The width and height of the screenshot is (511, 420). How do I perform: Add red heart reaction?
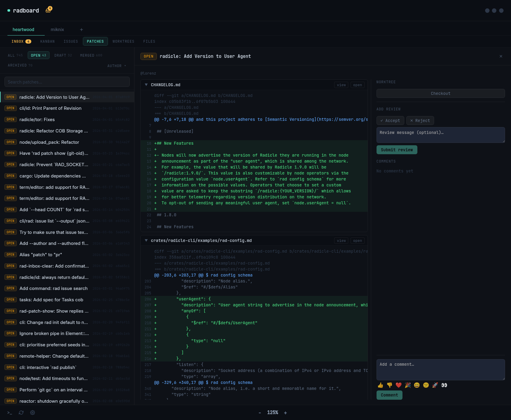(399, 385)
